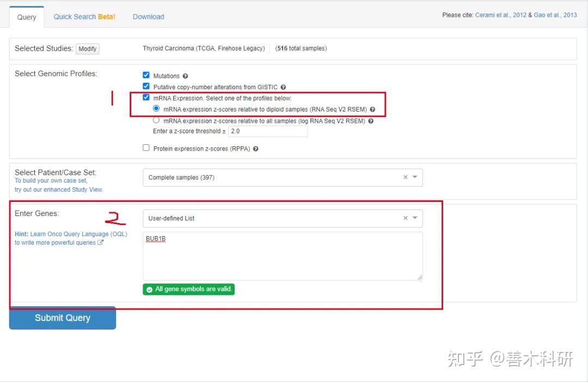Open help icon for all samples z-scores
588x383 pixels.
click(371, 121)
